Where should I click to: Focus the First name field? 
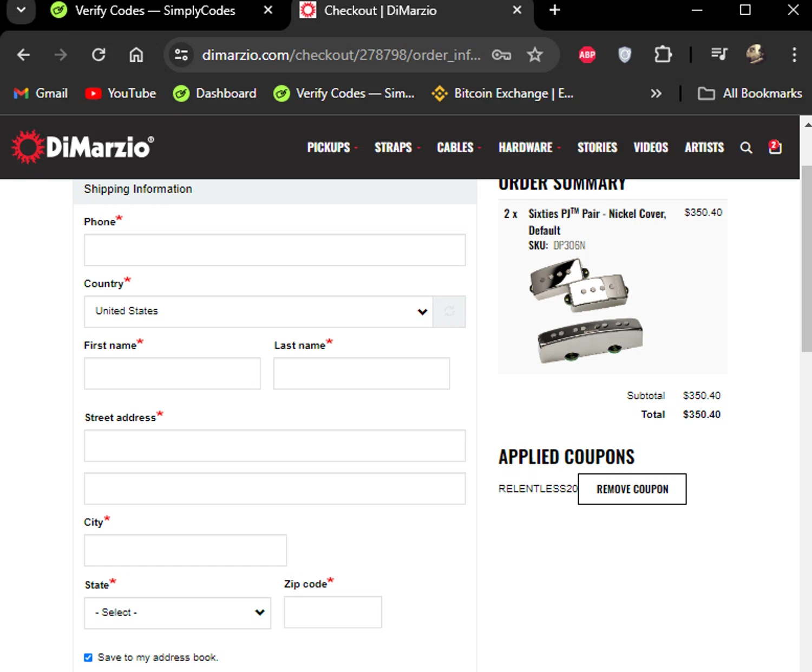tap(172, 373)
